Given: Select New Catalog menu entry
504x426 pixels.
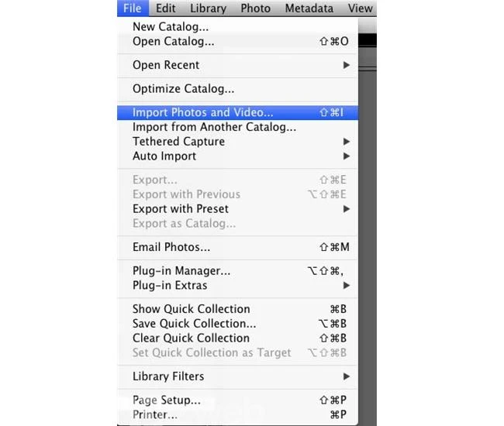Looking at the screenshot, I should tap(171, 27).
